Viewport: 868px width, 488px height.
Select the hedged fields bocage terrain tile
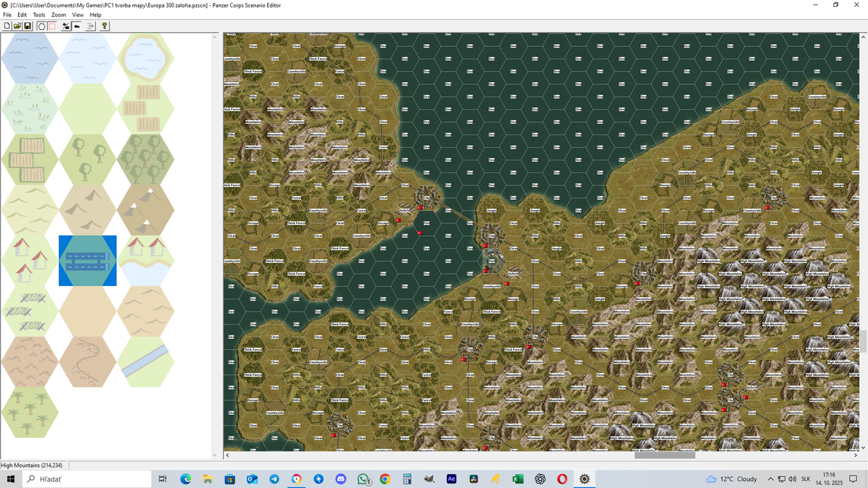coord(30,159)
